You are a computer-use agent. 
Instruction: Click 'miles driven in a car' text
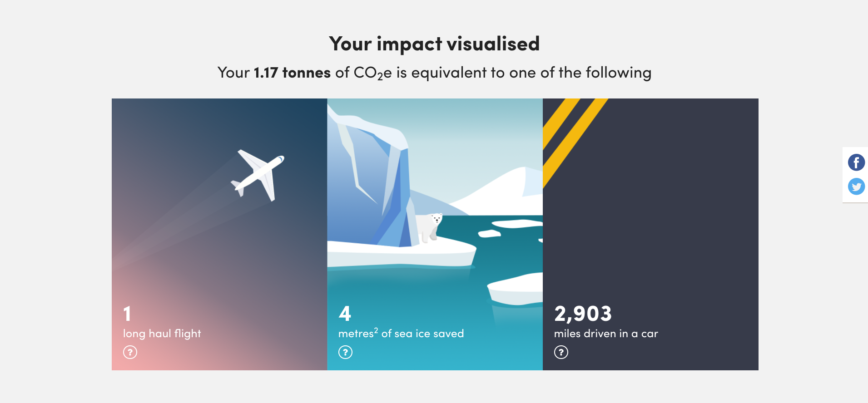click(x=606, y=334)
